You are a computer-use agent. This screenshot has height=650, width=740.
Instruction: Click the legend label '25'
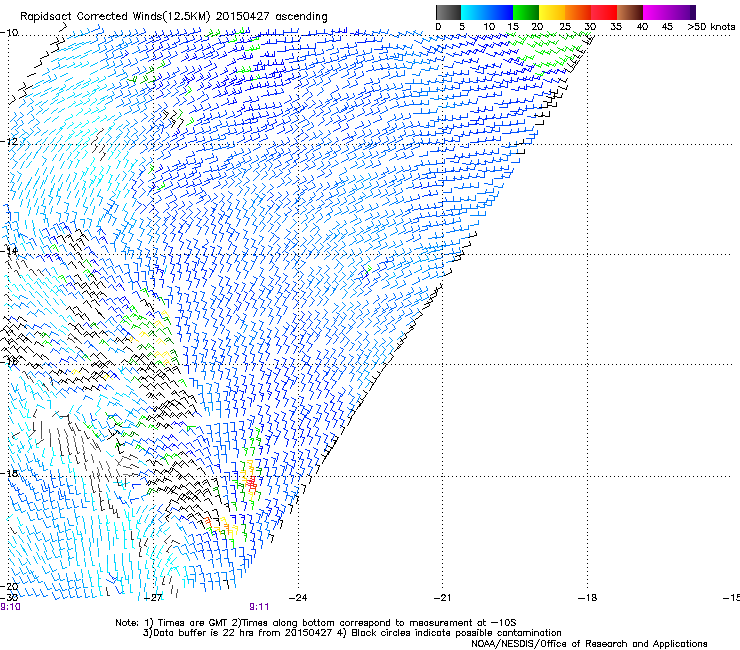[x=565, y=26]
